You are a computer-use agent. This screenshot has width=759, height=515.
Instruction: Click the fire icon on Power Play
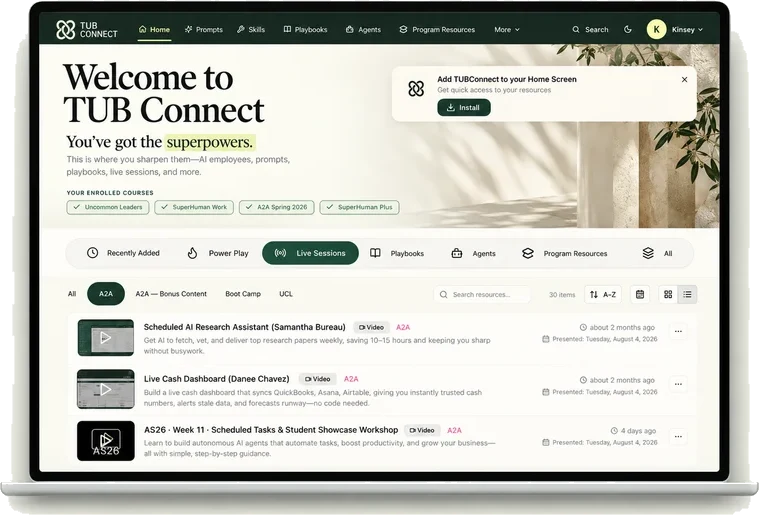coord(192,253)
